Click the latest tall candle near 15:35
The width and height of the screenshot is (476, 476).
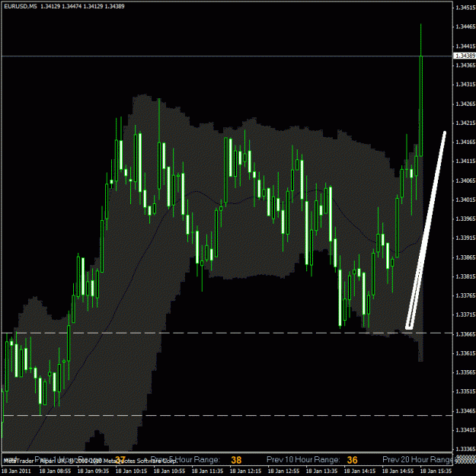[x=421, y=107]
